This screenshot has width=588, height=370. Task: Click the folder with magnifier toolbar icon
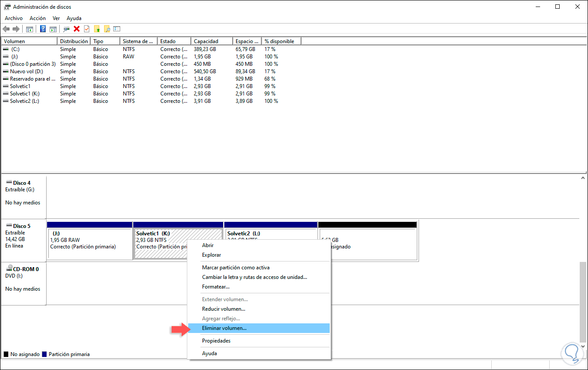pyautogui.click(x=107, y=29)
